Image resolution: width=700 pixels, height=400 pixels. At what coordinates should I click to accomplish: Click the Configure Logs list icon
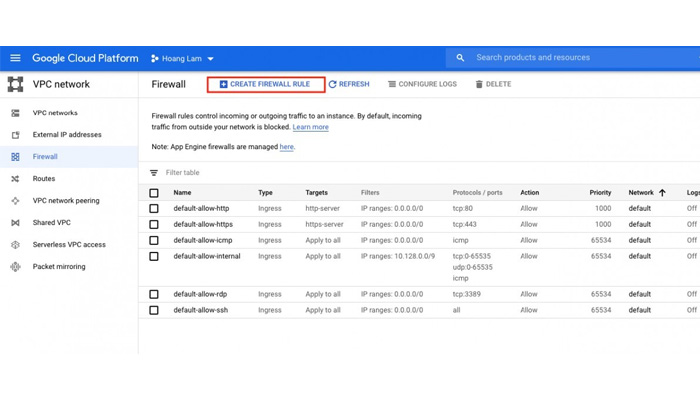[392, 84]
